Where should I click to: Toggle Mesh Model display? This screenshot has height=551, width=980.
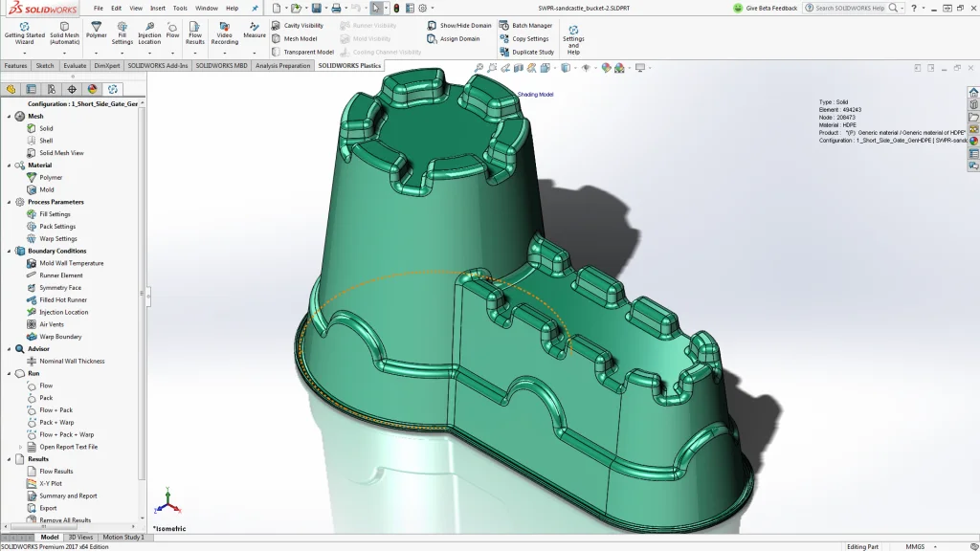pos(300,39)
